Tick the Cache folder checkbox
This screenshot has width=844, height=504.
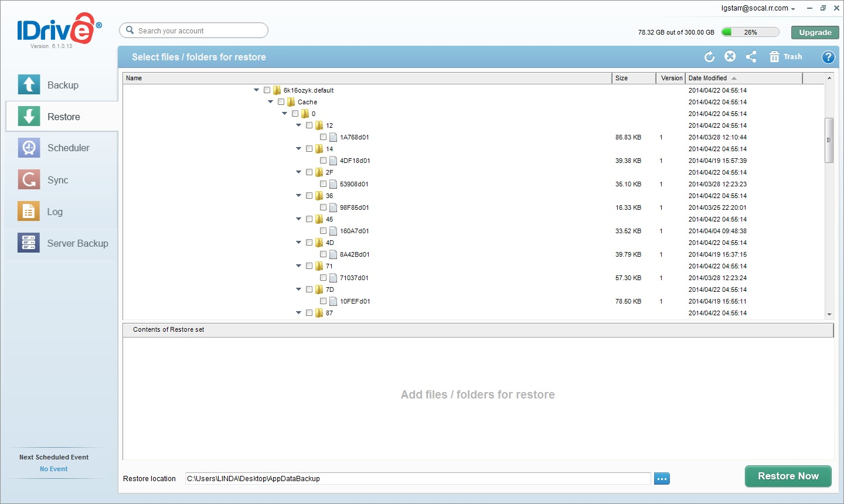tap(281, 102)
